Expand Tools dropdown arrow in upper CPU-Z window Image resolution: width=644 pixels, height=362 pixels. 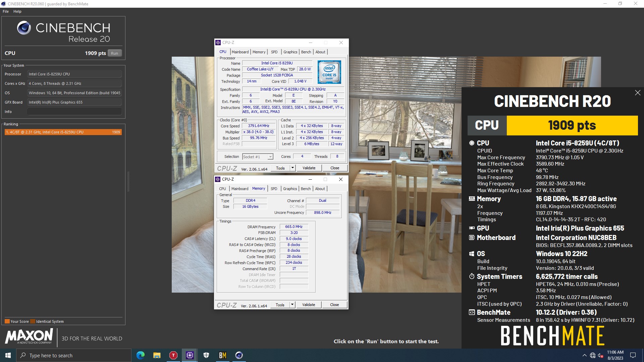(x=292, y=168)
